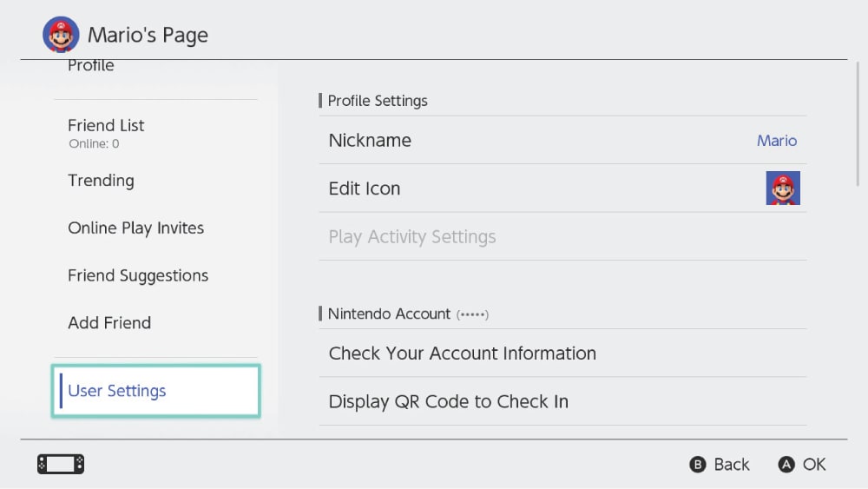This screenshot has height=489, width=868.
Task: Open Check Your Account Information
Action: click(462, 354)
